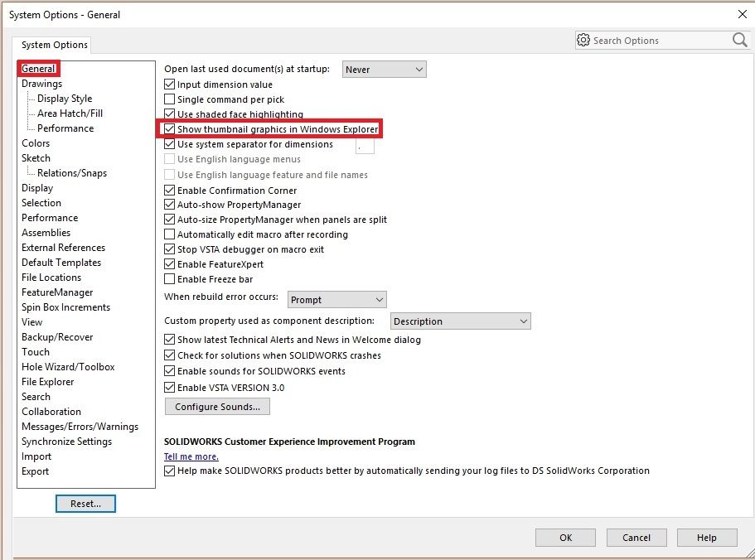755x560 pixels.
Task: Enable Single command per pick
Action: point(170,99)
